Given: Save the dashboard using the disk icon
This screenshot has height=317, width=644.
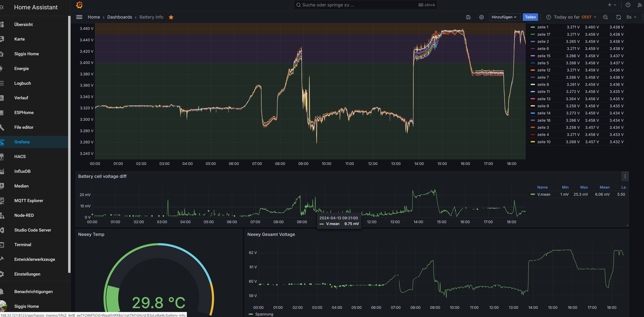Looking at the screenshot, I should coord(468,17).
